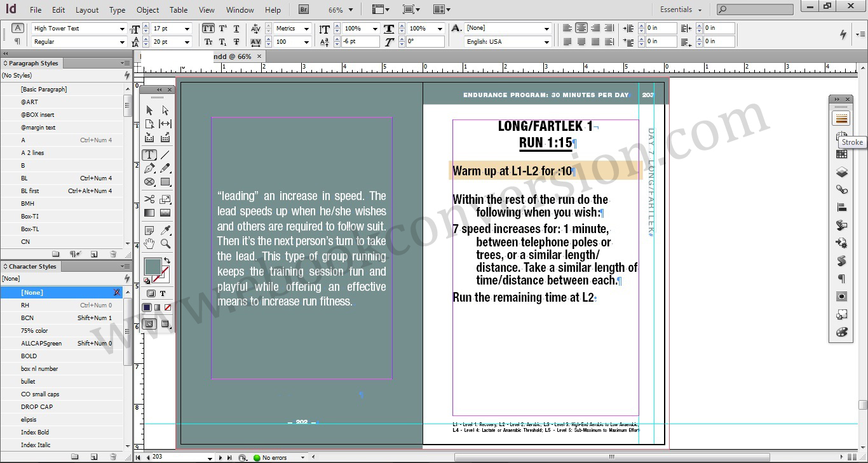Open the font style Regular dropdown
The image size is (868, 463).
pyautogui.click(x=123, y=42)
